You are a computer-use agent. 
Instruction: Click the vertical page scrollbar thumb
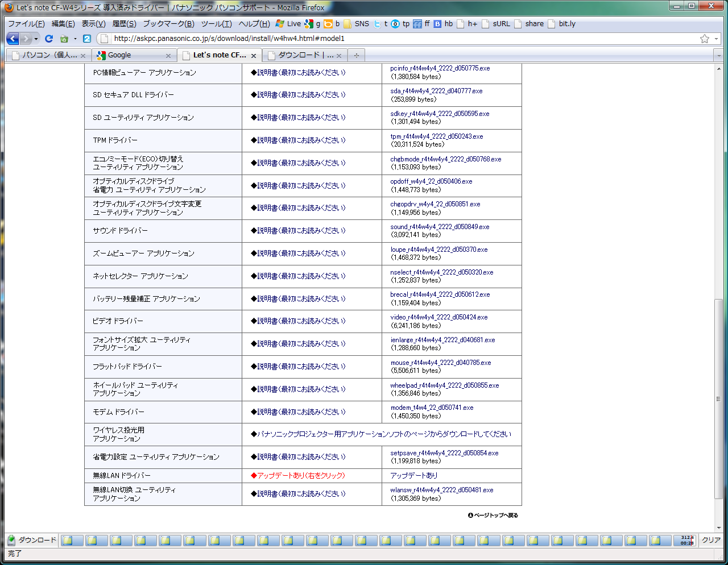tap(719, 399)
